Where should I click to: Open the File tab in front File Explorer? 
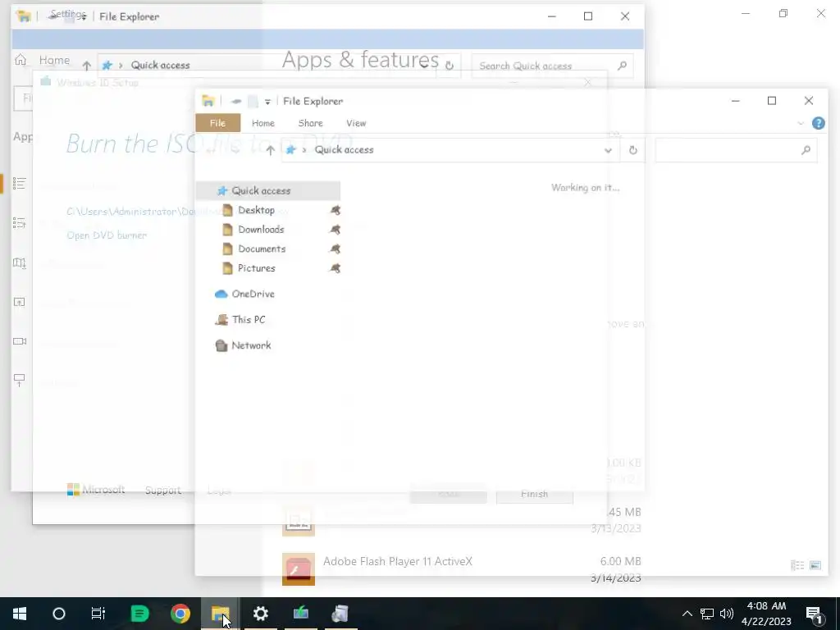217,123
